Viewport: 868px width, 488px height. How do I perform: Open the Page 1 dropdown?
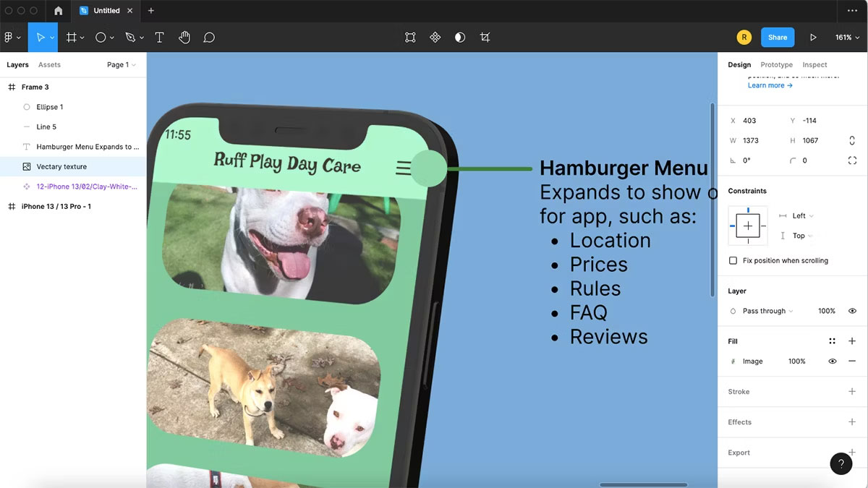point(121,65)
